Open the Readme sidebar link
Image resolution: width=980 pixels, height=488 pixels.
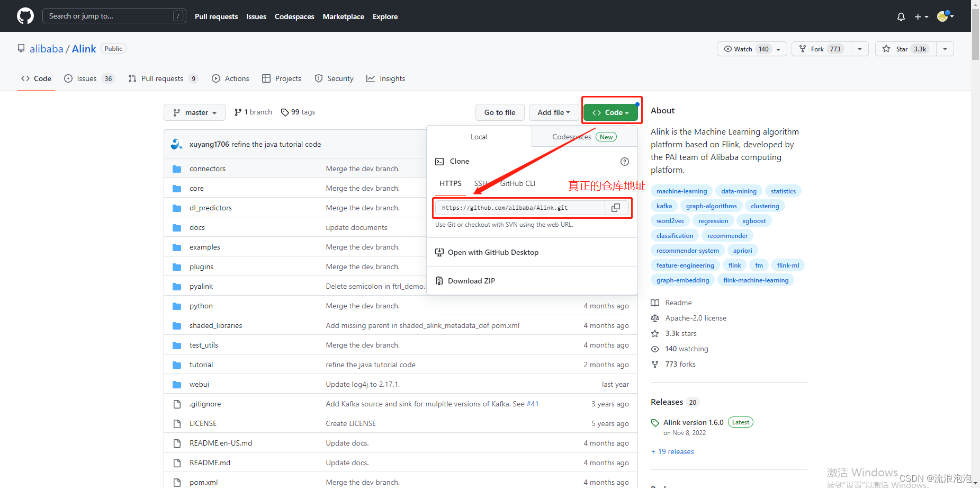point(678,303)
